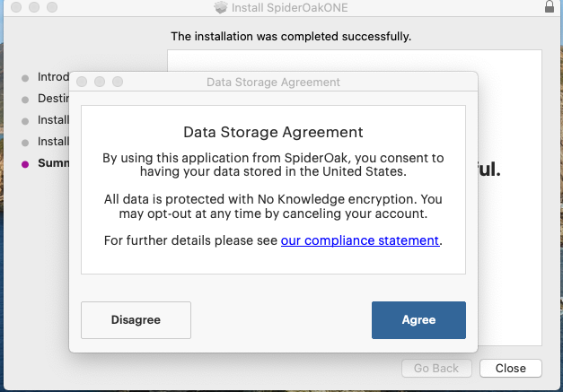The image size is (563, 392).
Task: Close the Data Storage Agreement dialog window
Action: click(82, 82)
